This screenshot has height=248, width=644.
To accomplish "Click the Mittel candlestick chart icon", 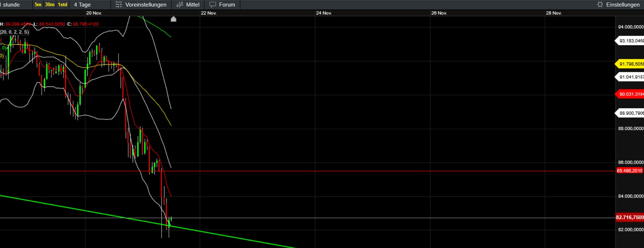I will (x=180, y=5).
